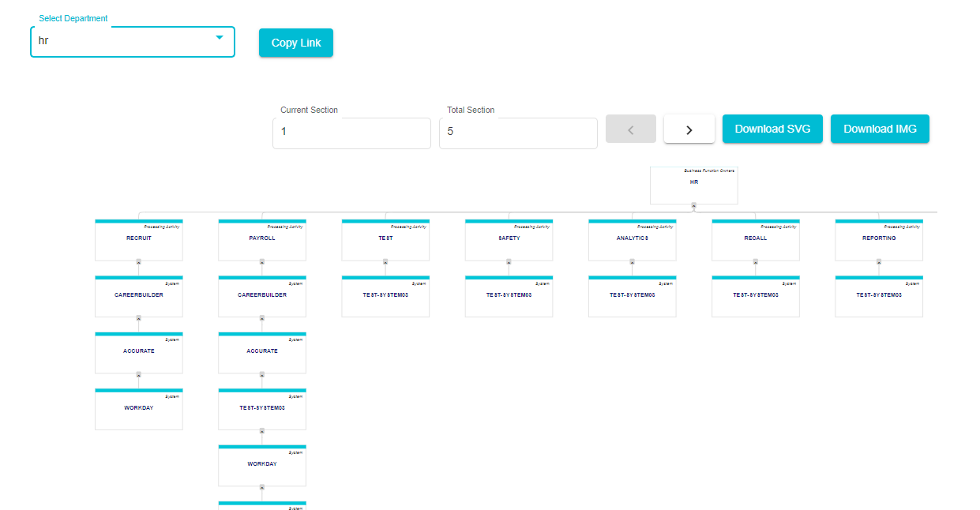This screenshot has height=510, width=980.
Task: Download the chart as IMG
Action: tap(880, 129)
